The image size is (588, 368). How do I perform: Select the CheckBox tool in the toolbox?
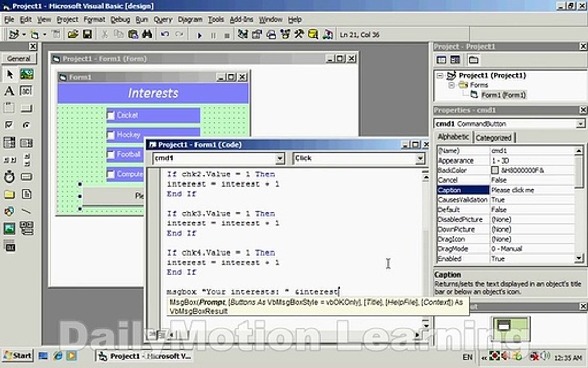click(9, 125)
